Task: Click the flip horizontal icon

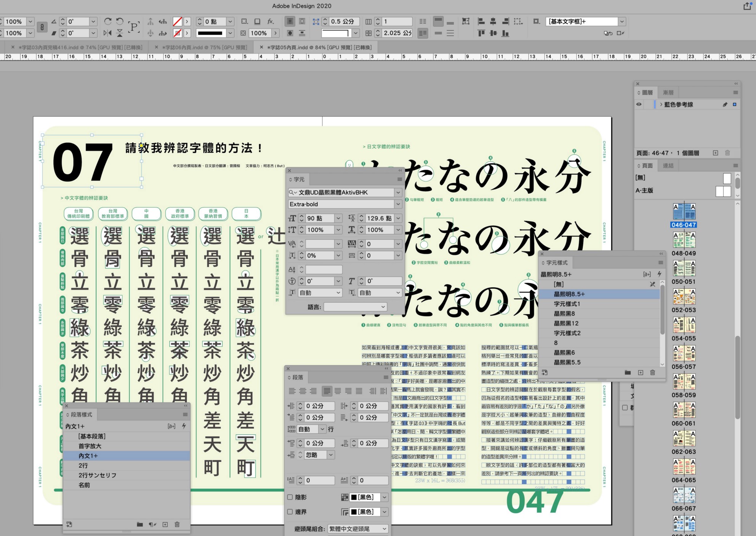Action: (107, 33)
